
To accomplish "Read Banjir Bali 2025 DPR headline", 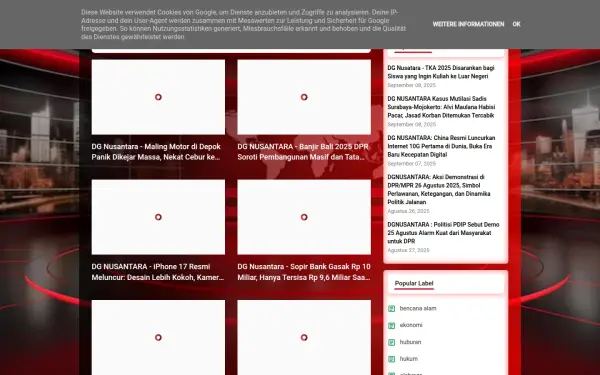I will click(303, 152).
